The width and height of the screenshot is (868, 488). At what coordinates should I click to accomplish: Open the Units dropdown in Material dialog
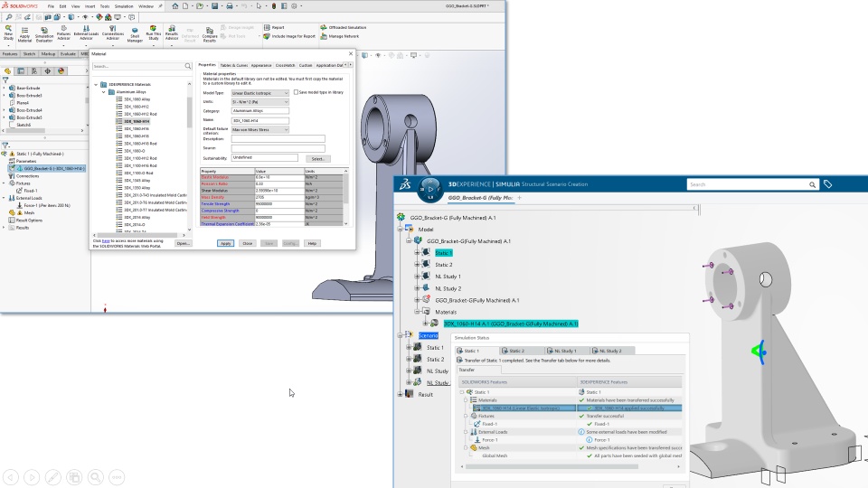point(259,102)
